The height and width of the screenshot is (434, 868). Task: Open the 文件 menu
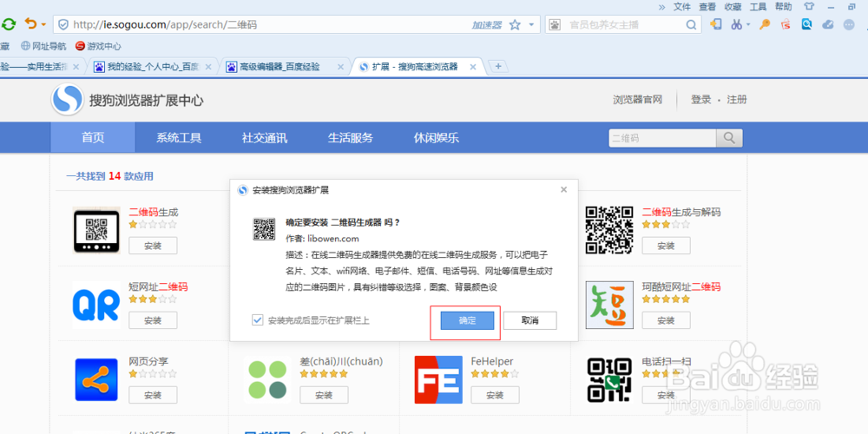tap(682, 7)
